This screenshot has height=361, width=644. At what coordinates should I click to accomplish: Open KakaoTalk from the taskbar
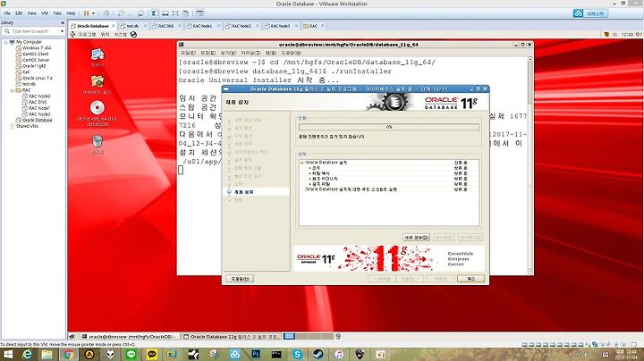tap(151, 354)
